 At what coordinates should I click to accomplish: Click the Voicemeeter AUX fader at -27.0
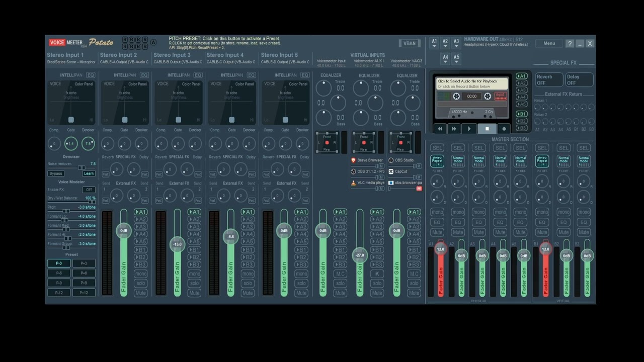click(360, 255)
